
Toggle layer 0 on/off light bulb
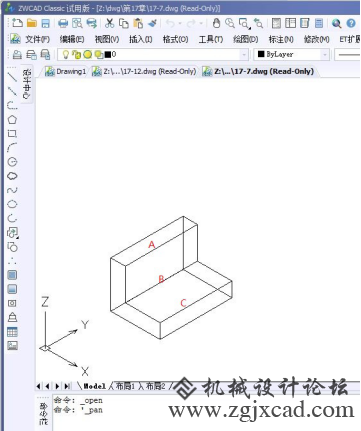click(66, 54)
